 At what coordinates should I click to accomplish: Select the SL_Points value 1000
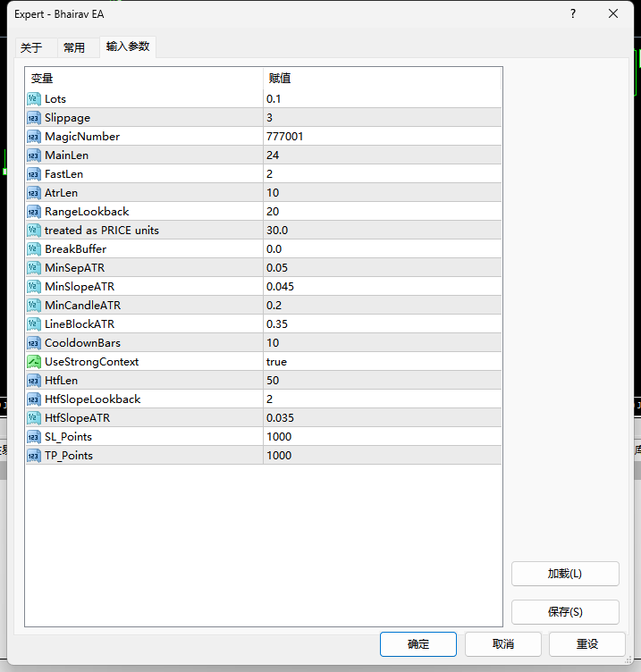[383, 437]
